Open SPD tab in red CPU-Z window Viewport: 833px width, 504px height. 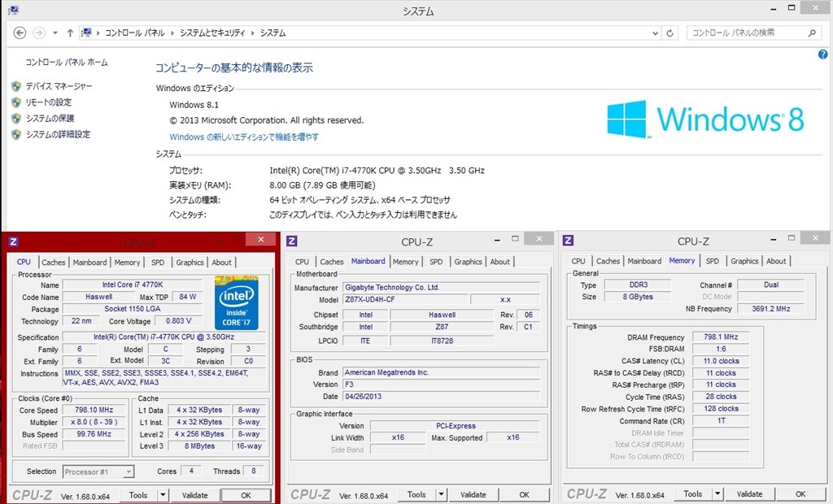pos(158,263)
